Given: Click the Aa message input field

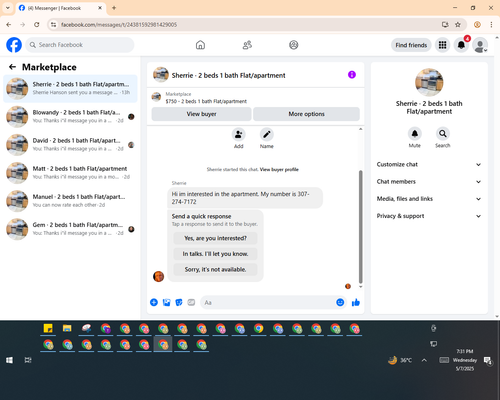Looking at the screenshot, I should pyautogui.click(x=267, y=303).
